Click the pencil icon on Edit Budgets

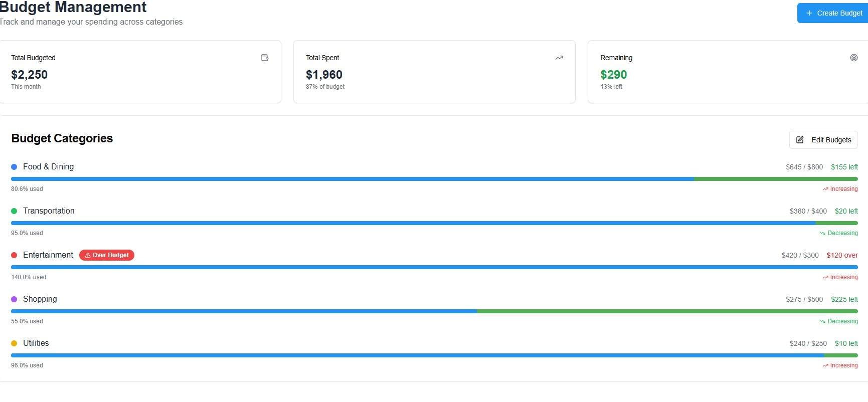point(800,140)
